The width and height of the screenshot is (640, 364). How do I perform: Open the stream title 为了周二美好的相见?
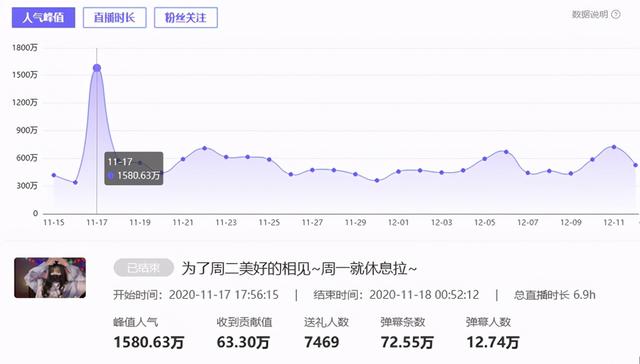coord(299,269)
